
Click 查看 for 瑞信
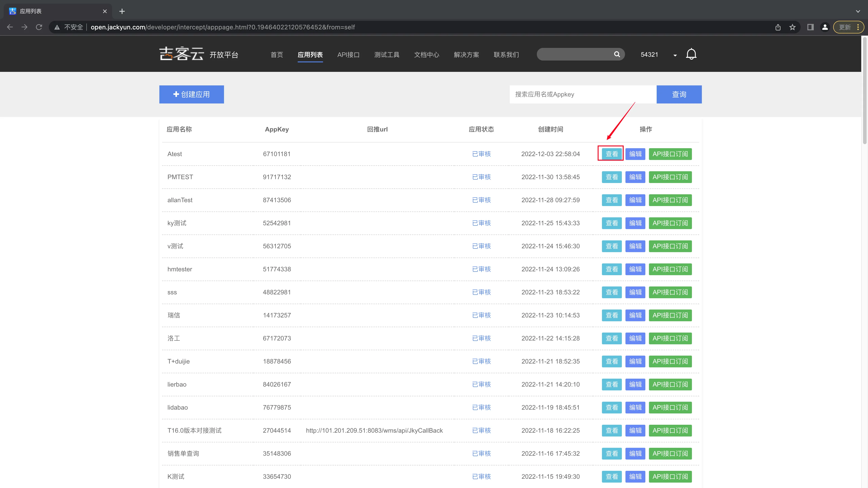tap(612, 316)
